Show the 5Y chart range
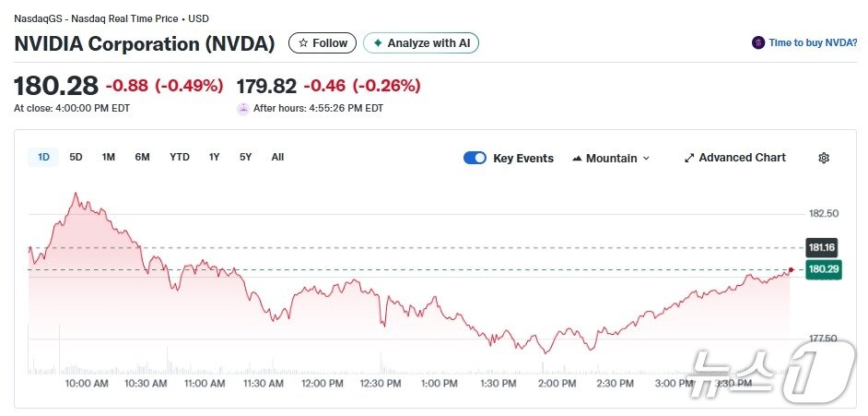Screen dimensions: 868x416 [x=245, y=157]
